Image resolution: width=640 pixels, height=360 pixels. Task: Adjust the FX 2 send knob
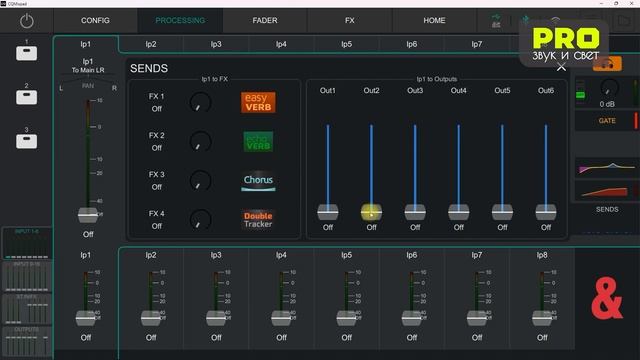point(200,142)
